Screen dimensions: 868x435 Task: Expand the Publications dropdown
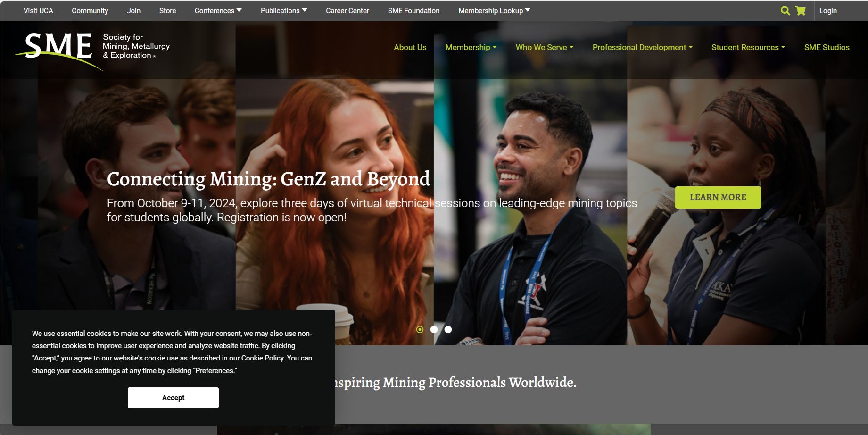point(283,10)
